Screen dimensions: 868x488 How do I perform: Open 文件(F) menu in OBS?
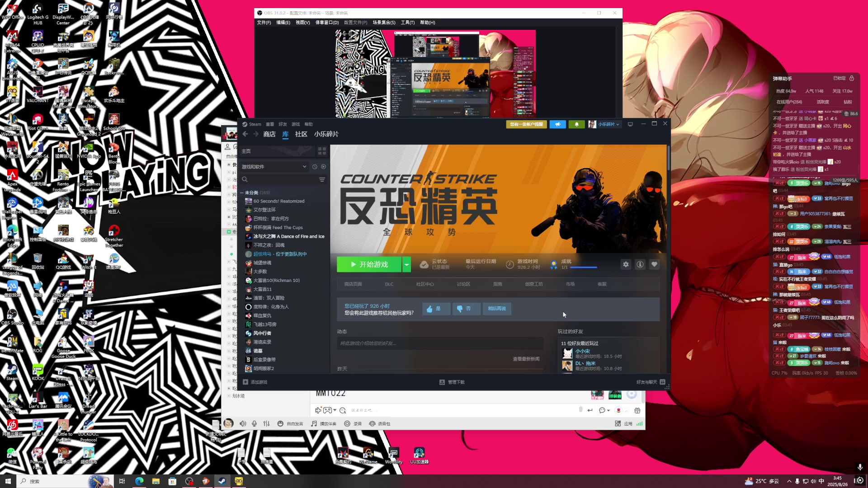(264, 23)
